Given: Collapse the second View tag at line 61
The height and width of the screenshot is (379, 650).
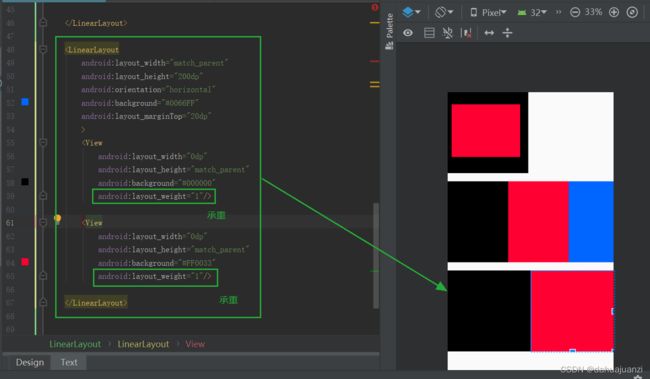Looking at the screenshot, I should (x=43, y=223).
